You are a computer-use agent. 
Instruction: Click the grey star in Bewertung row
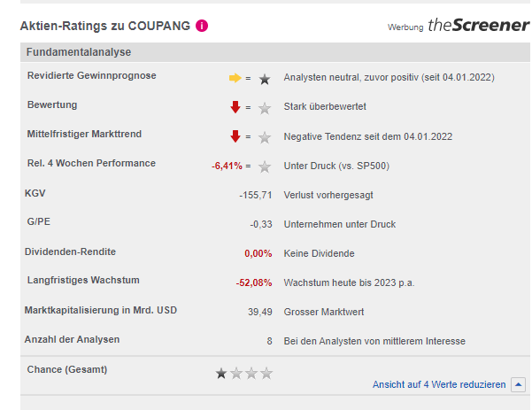click(x=264, y=108)
